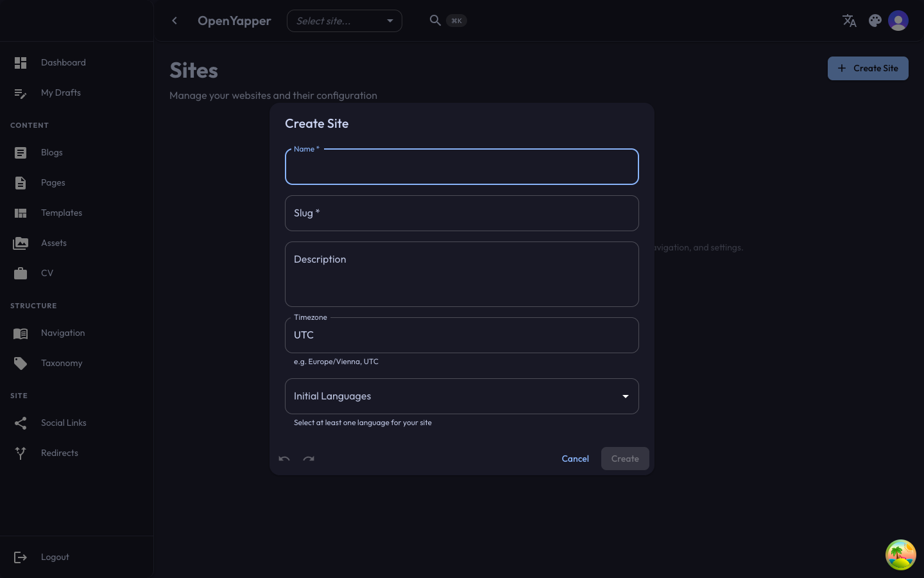This screenshot has height=578, width=924.
Task: Select Blogs under Content section
Action: [51, 152]
